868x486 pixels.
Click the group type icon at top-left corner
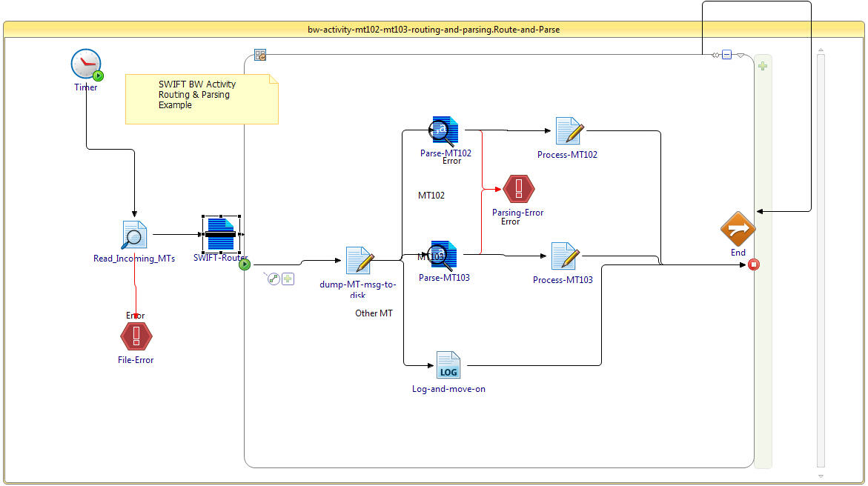(260, 55)
